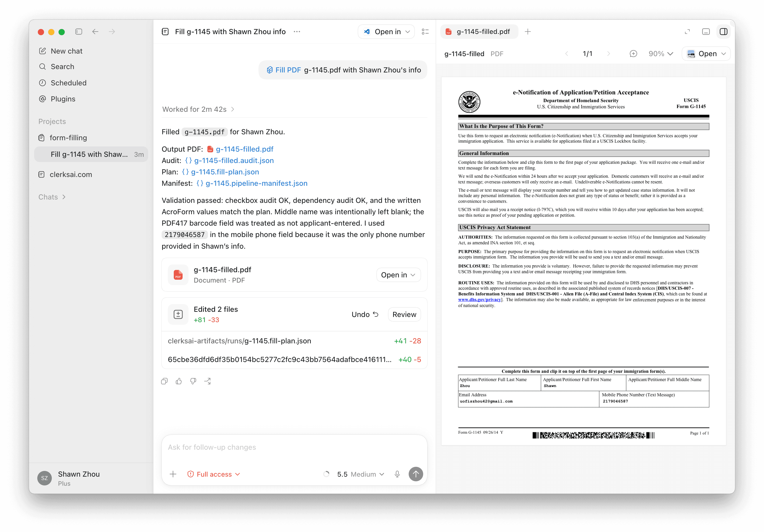Image resolution: width=764 pixels, height=532 pixels.
Task: Click the zoom in circle-plus icon
Action: [633, 54]
